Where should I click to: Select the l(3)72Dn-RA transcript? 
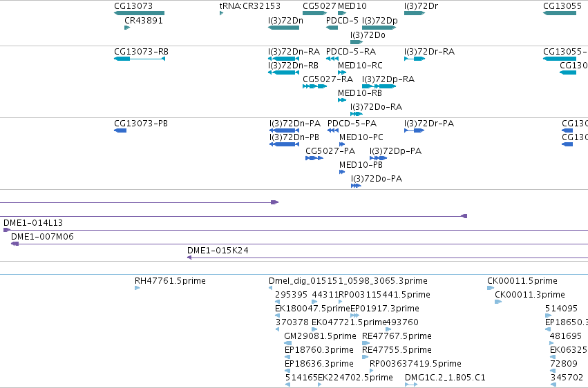[283, 59]
